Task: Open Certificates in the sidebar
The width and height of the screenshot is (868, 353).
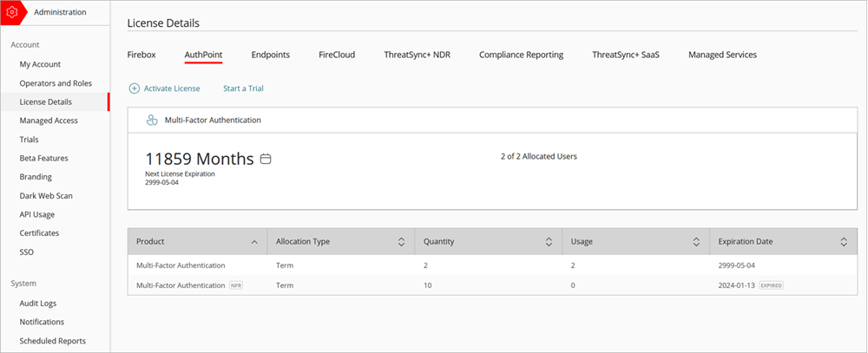Action: [39, 233]
